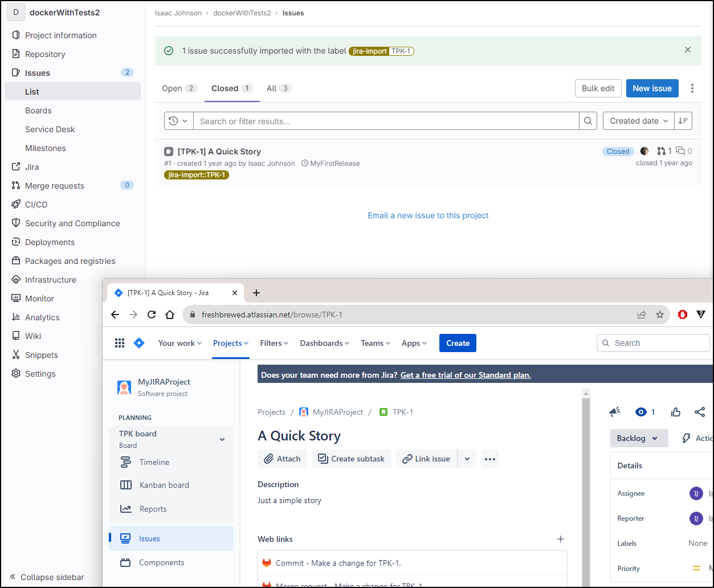
Task: Reload the Jira page in the browser
Action: [x=152, y=315]
